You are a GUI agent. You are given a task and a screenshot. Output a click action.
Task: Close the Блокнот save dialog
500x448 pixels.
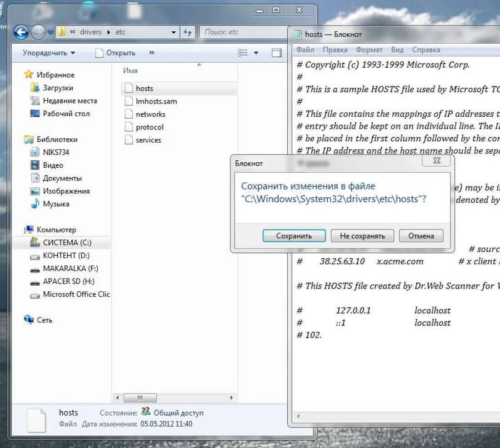[436, 160]
